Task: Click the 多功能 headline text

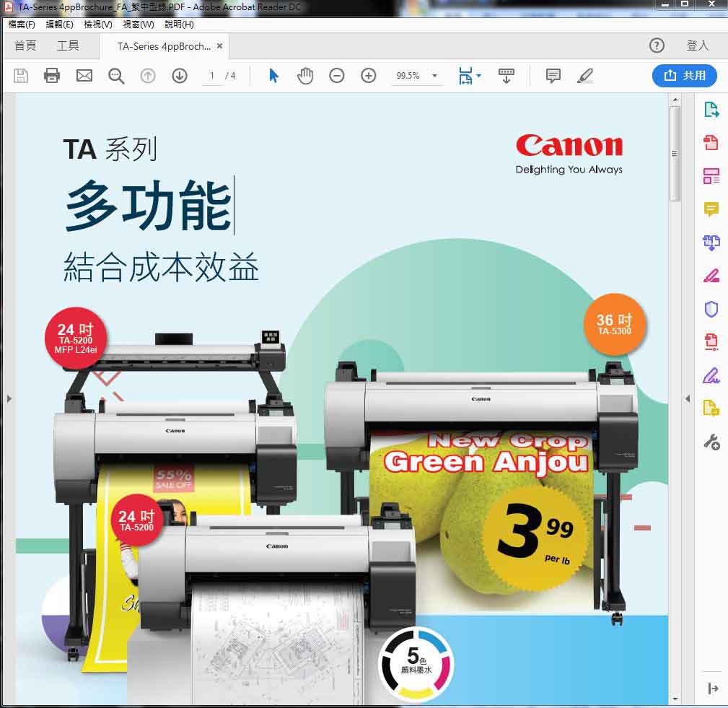Action: (149, 206)
